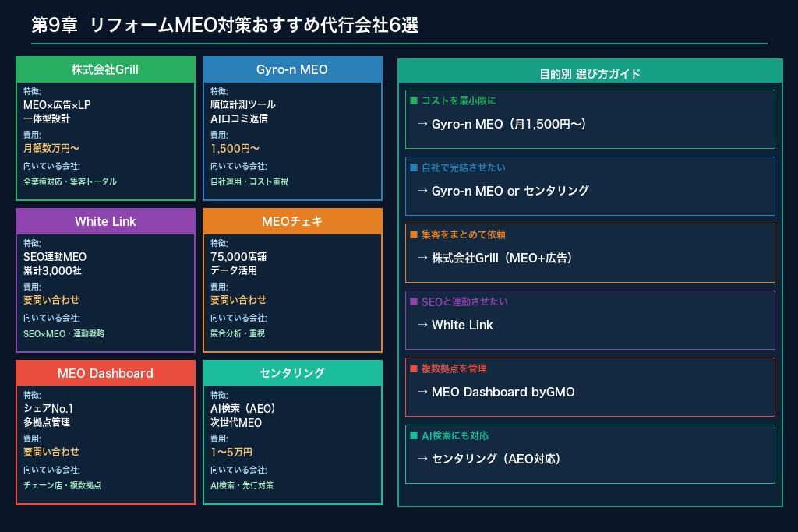The width and height of the screenshot is (798, 532).
Task: Click 特徴: label in 株式会社Grill card
Action: tap(32, 92)
